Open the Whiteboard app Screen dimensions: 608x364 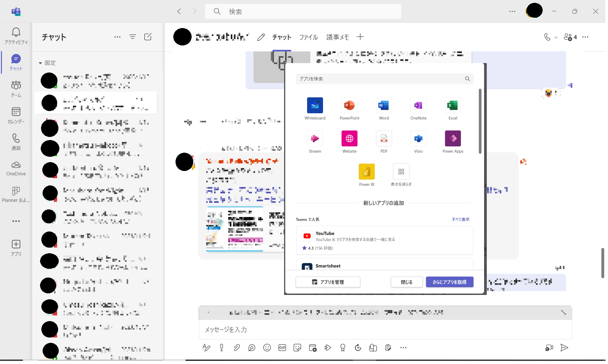(315, 105)
